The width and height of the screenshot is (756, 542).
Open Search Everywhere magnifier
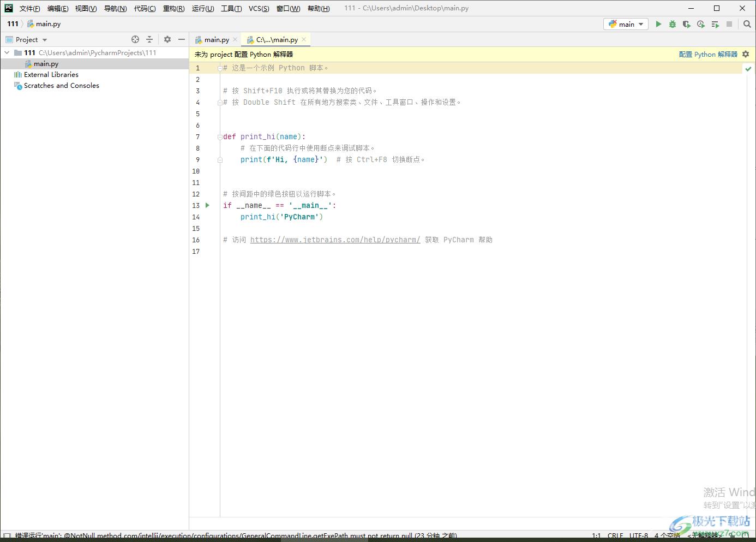click(747, 24)
